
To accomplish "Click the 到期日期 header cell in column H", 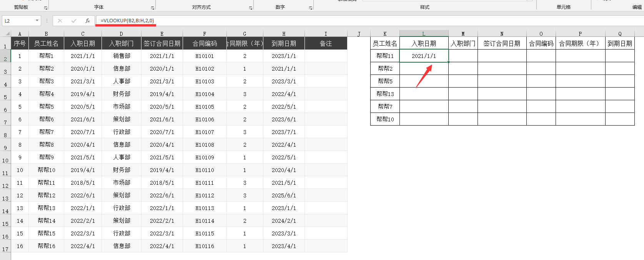I will (x=284, y=43).
